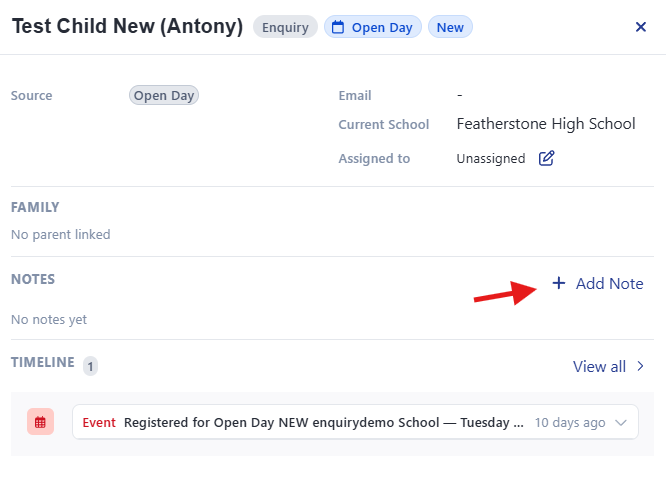Select the Registered for Open Day event row
Screen dimensions: 666x490
(355, 422)
